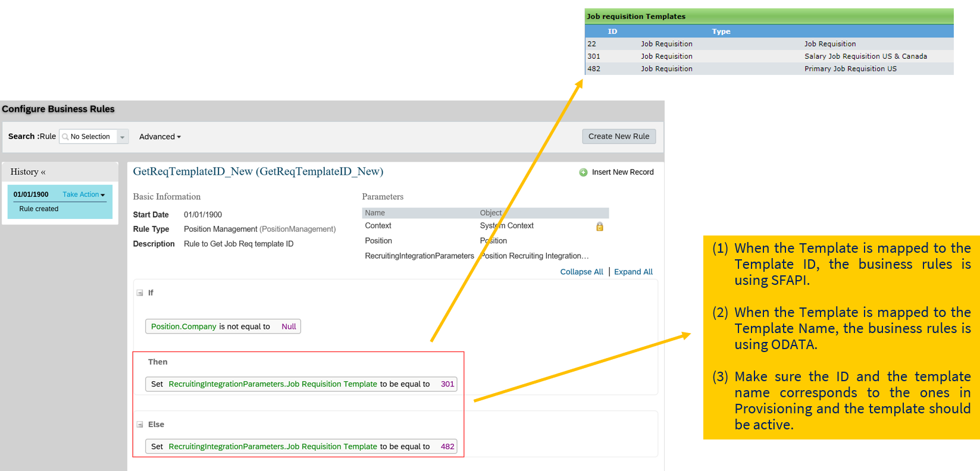Click the Null value in the If condition
This screenshot has height=471, width=980.
coord(289,326)
